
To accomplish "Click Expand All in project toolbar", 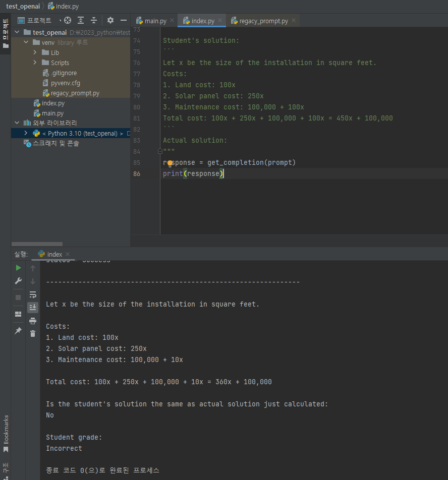I will (81, 21).
